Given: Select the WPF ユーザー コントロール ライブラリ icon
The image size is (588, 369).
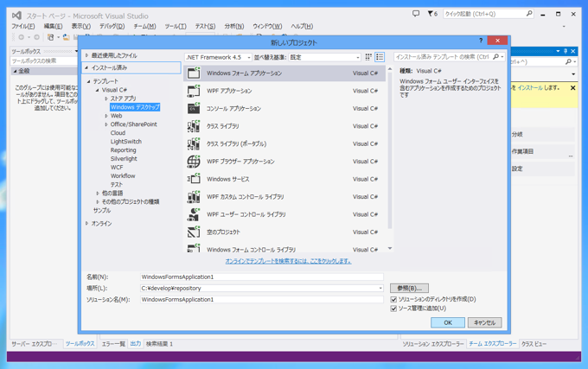Looking at the screenshot, I should (x=194, y=214).
